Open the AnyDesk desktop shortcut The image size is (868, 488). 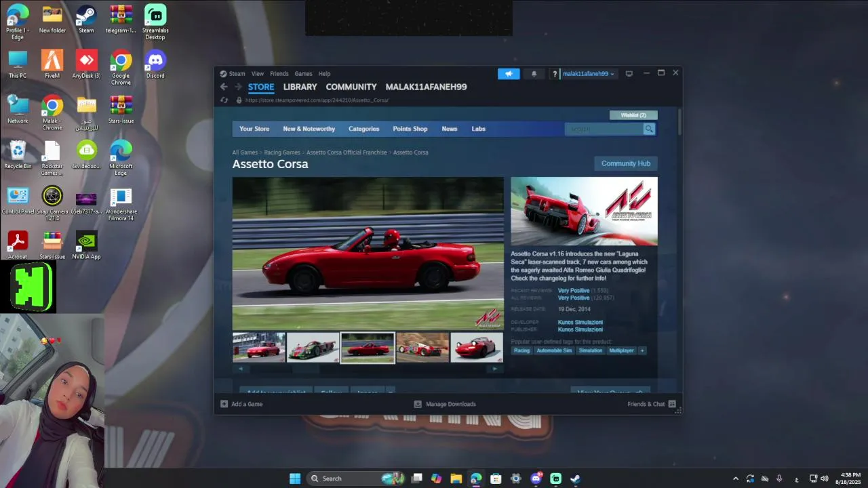click(x=86, y=64)
